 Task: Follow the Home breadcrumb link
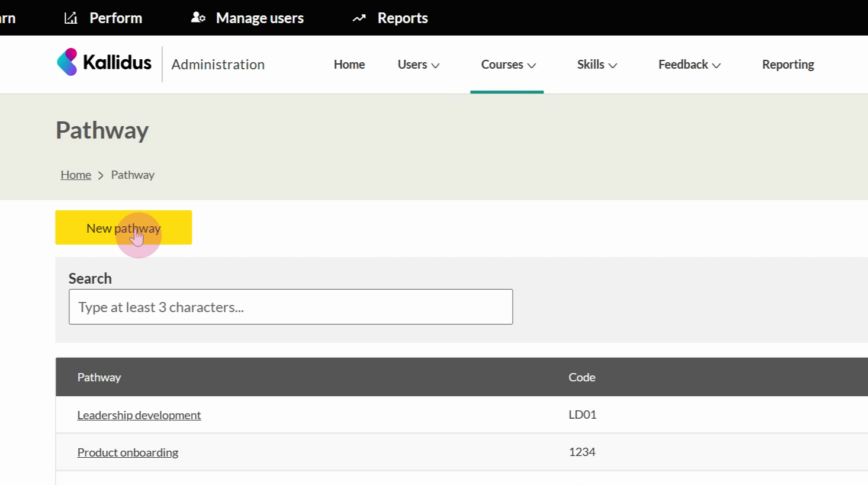click(76, 175)
